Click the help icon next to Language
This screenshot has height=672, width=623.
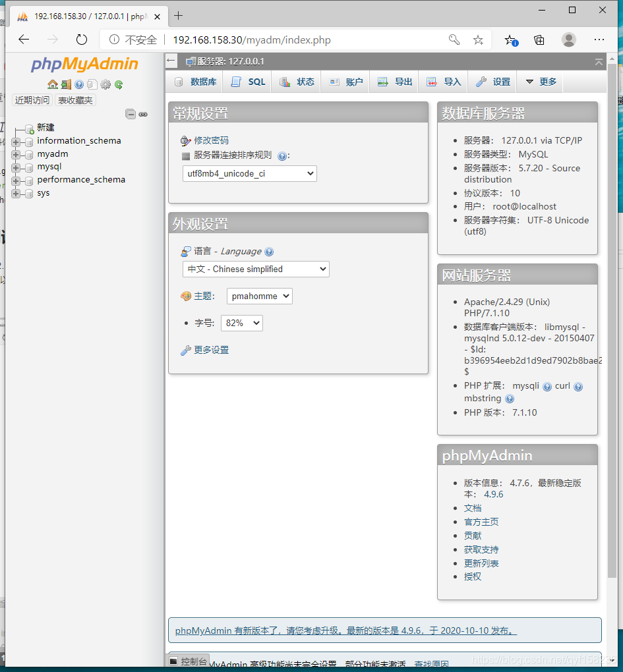(269, 252)
